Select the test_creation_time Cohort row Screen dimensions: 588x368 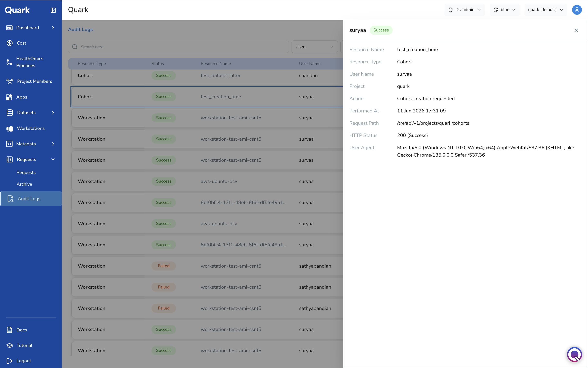click(x=207, y=97)
